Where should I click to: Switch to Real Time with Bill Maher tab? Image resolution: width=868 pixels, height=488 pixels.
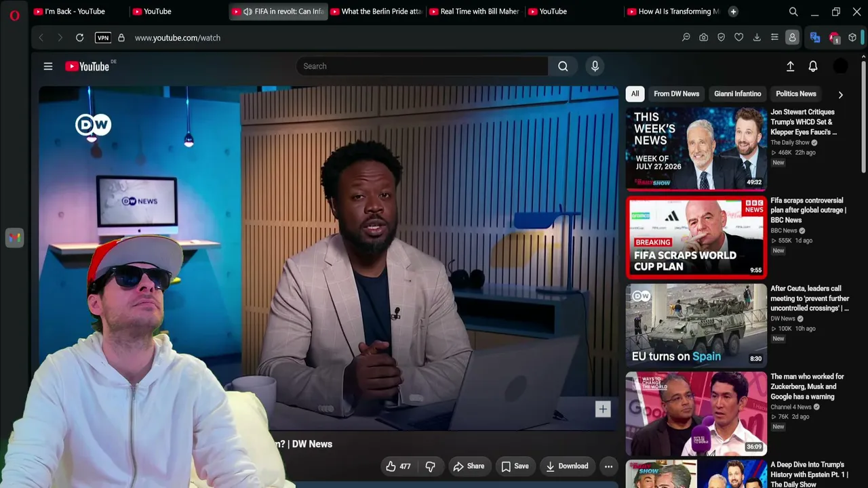[476, 12]
